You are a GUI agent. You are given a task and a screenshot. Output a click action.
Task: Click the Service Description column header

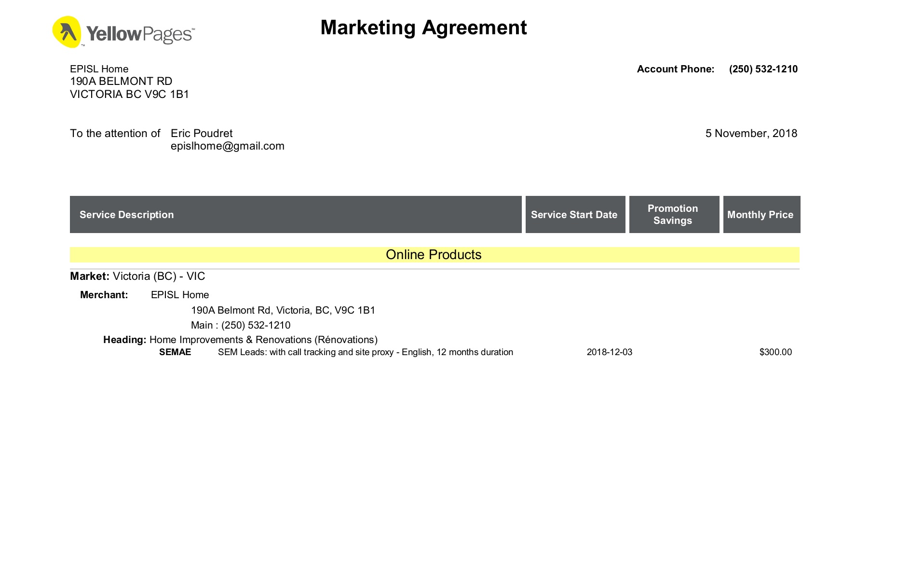point(126,215)
